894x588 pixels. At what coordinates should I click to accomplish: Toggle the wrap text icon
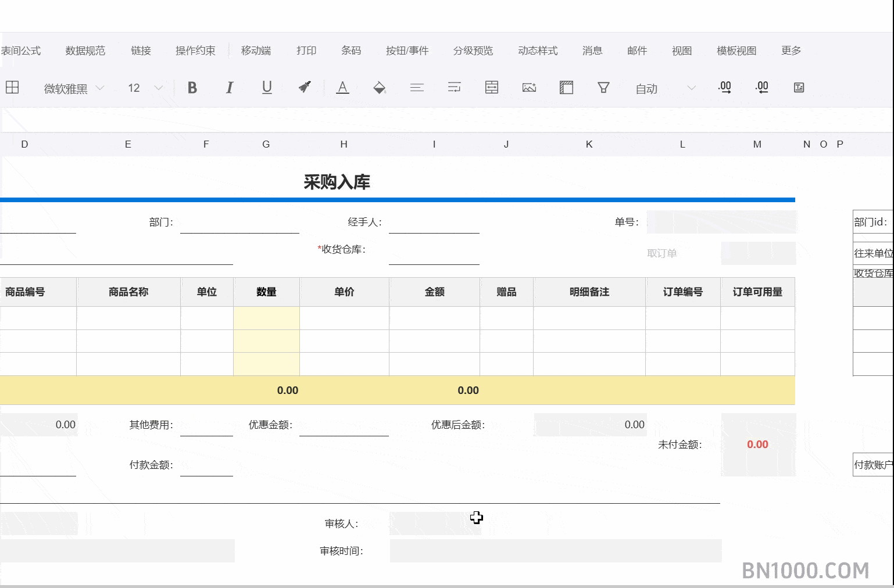455,88
